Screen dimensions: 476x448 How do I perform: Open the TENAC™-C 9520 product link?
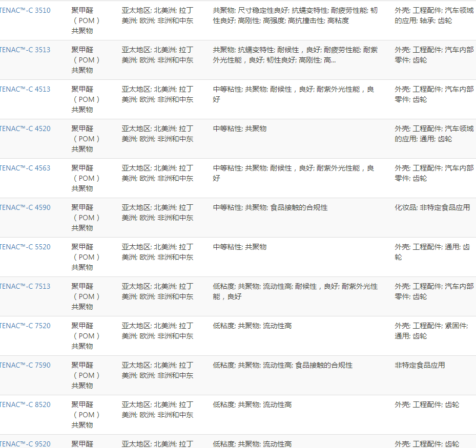25,444
